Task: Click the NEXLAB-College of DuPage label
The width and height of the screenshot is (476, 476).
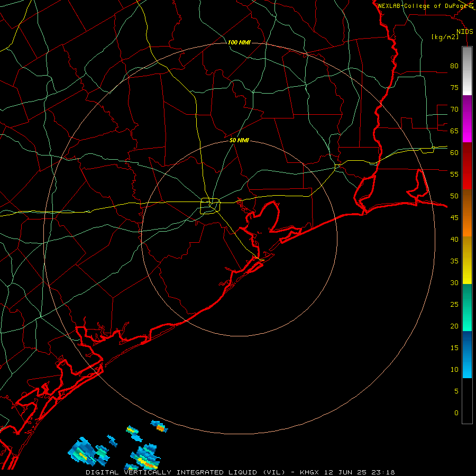Action: coord(422,6)
